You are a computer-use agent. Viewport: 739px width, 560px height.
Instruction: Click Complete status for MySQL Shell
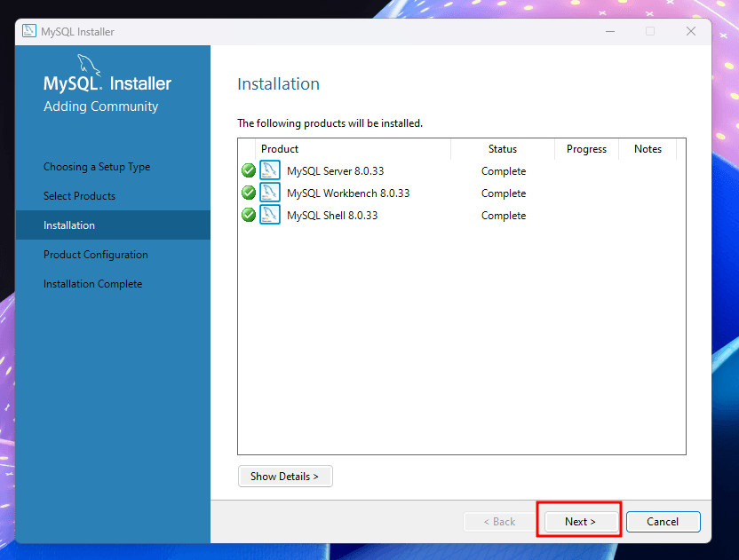(504, 216)
